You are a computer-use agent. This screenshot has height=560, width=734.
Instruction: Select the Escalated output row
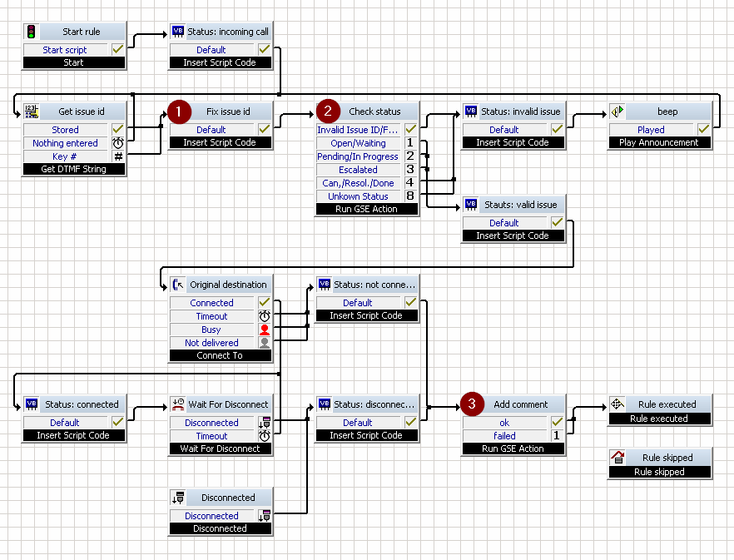pyautogui.click(x=358, y=170)
